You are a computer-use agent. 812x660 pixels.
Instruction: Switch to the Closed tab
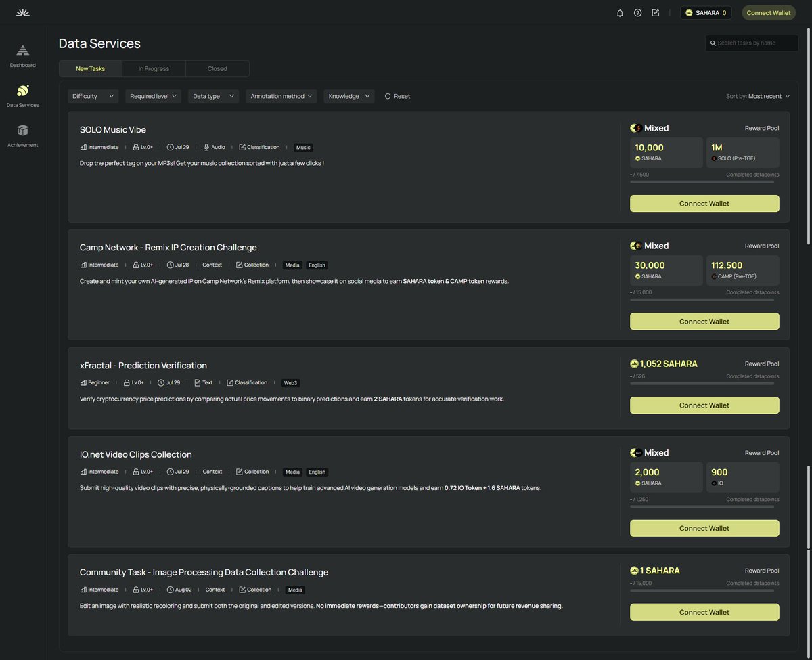(217, 68)
